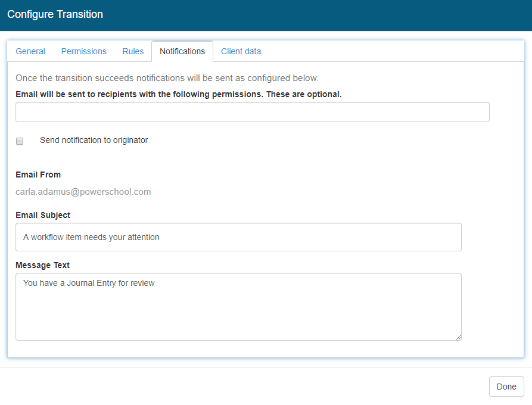Click the 'Email From' label

(x=38, y=175)
